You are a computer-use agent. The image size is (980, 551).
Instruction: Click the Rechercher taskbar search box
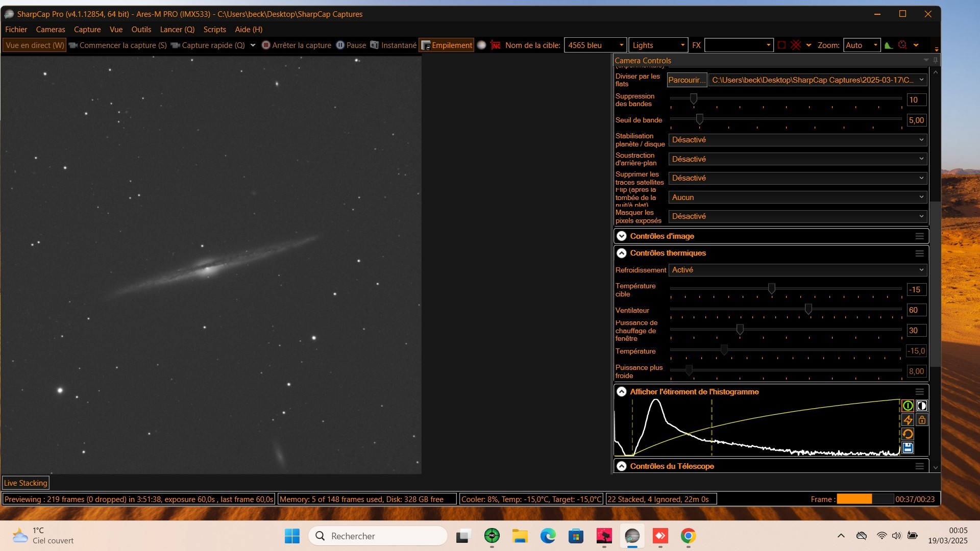[x=378, y=536]
